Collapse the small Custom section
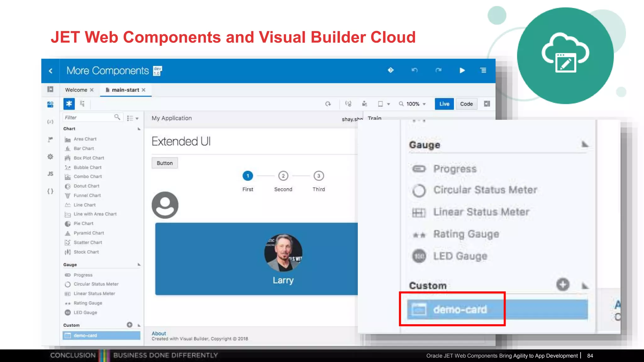Viewport: 644px width, 362px height. coord(139,325)
